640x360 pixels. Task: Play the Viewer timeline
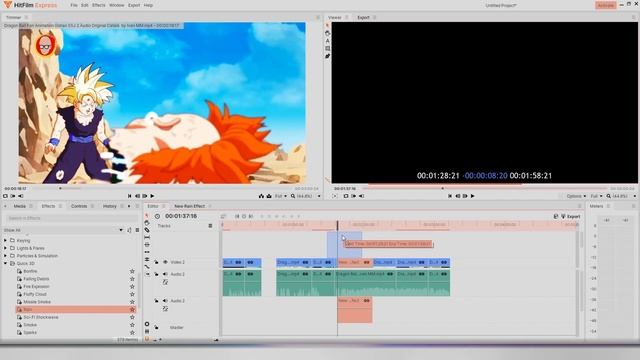[473, 196]
